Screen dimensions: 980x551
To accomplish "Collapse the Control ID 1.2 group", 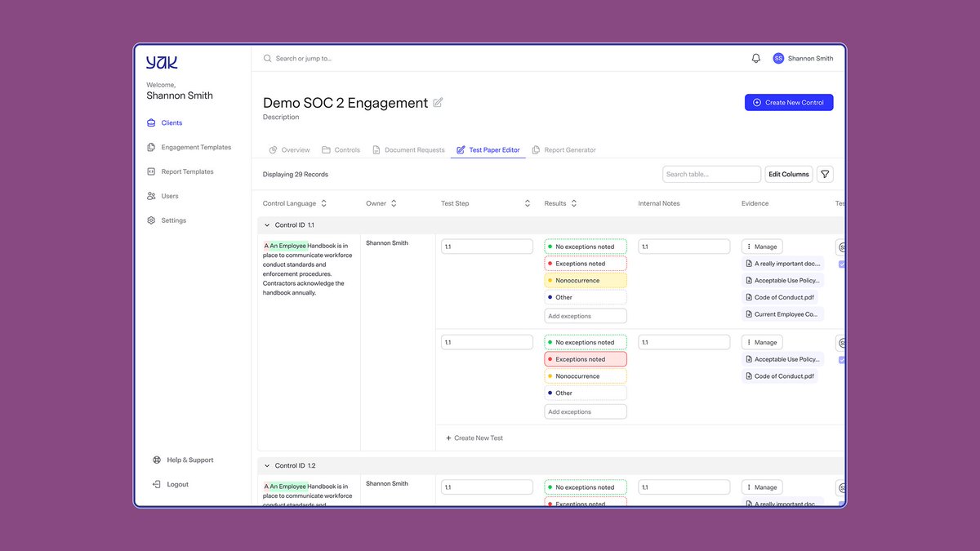I will coord(267,466).
